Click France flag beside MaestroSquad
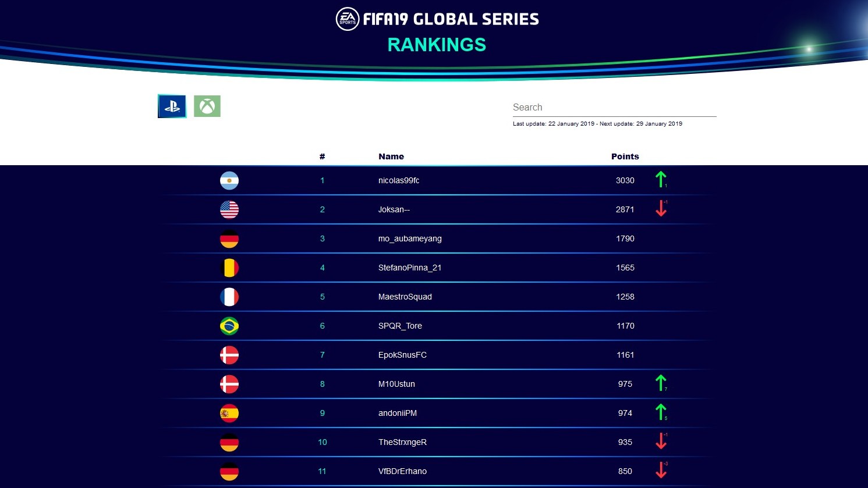The height and width of the screenshot is (488, 868). 229,297
